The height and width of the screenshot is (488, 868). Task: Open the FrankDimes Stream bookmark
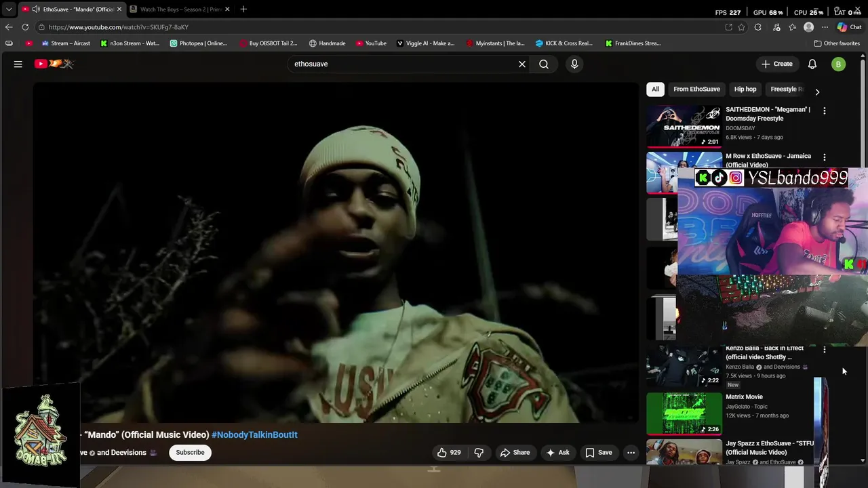click(x=633, y=43)
